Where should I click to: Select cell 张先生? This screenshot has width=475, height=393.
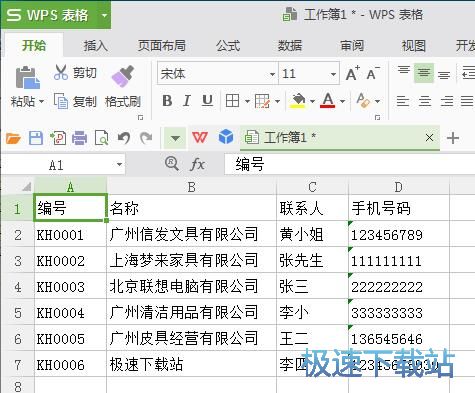[312, 260]
